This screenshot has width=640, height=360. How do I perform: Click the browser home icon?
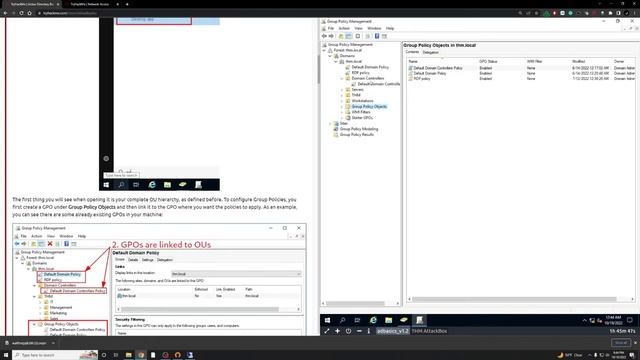pyautogui.click(x=29, y=13)
